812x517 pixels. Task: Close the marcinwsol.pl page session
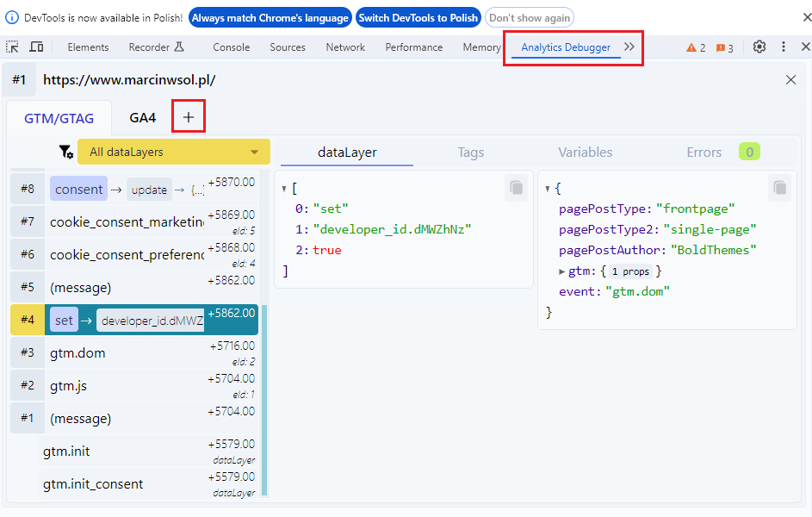pyautogui.click(x=790, y=80)
